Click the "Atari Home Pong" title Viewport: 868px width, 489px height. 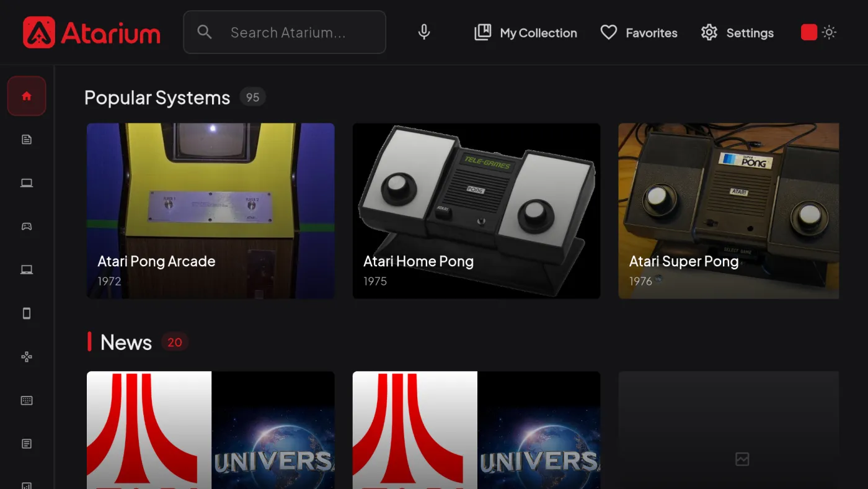tap(418, 262)
